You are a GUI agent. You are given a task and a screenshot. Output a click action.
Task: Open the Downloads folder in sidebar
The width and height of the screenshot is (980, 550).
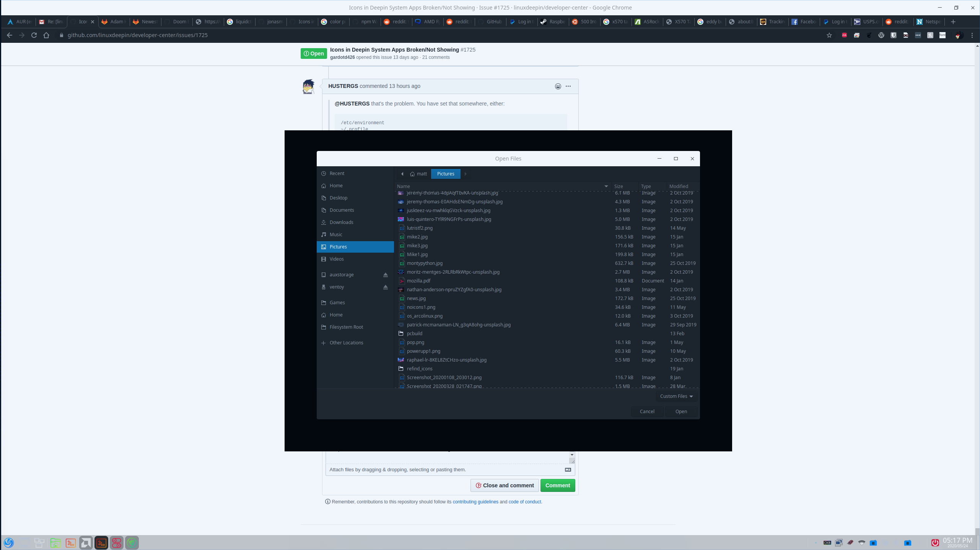[x=341, y=222]
